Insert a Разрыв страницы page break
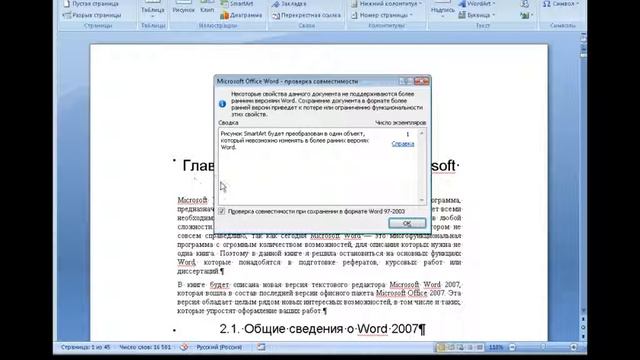Viewport: 640px width, 360px height. [92, 15]
